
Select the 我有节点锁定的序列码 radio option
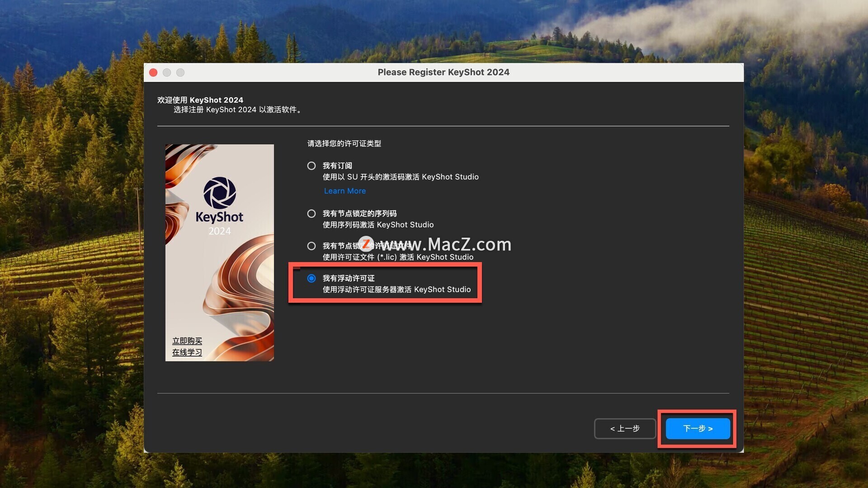[311, 214]
